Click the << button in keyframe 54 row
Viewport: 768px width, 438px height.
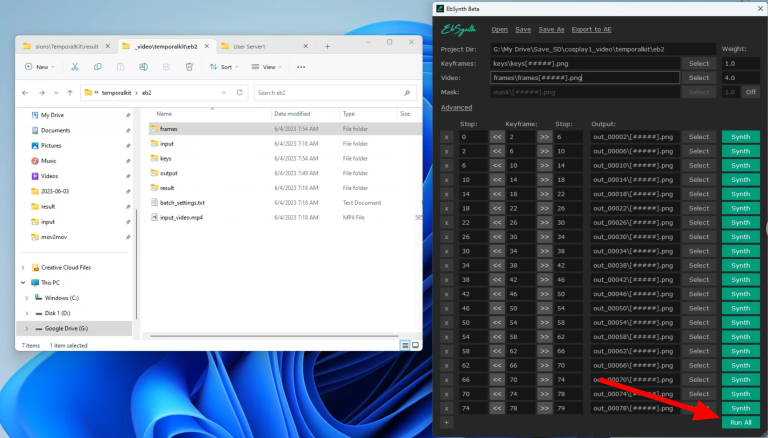[497, 322]
